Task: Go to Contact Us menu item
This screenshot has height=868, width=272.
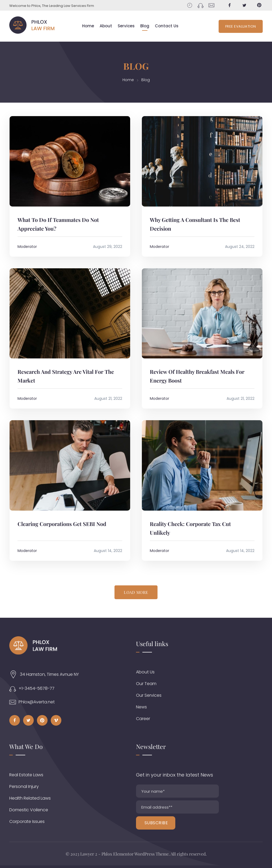Action: 166,26
